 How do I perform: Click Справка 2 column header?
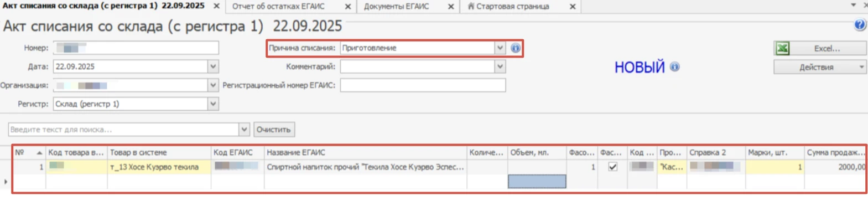(716, 152)
